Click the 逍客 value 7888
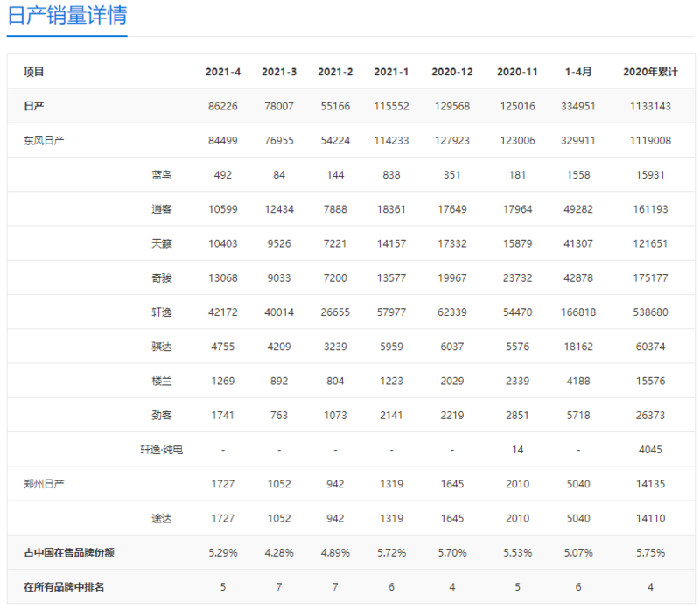700x610 pixels. (x=335, y=209)
